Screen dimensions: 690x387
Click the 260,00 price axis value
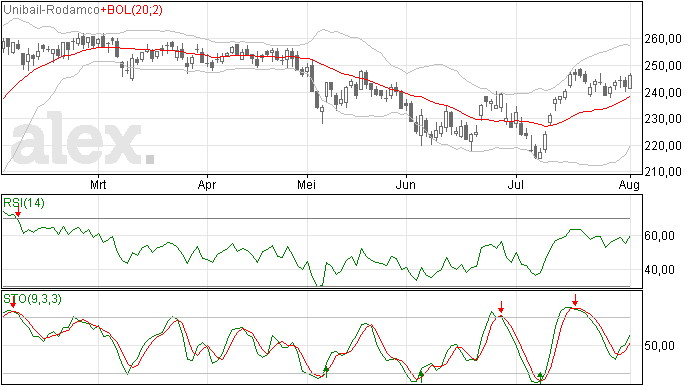663,39
